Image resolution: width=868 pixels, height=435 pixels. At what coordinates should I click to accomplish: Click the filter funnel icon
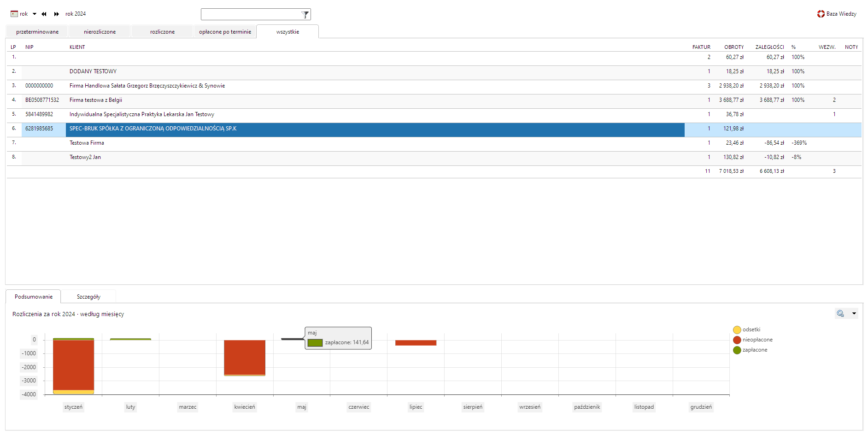point(305,15)
